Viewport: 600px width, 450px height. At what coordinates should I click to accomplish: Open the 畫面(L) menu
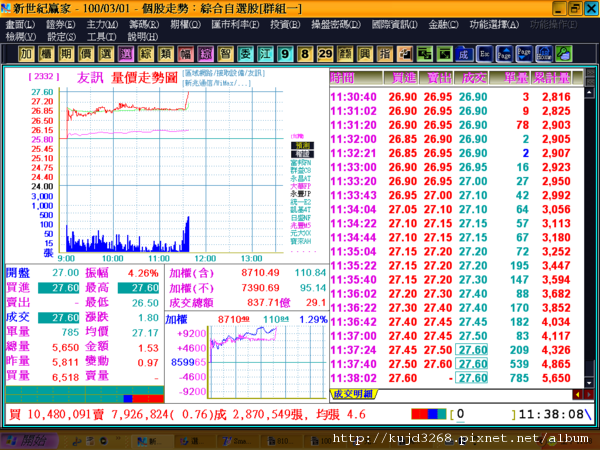[20, 25]
